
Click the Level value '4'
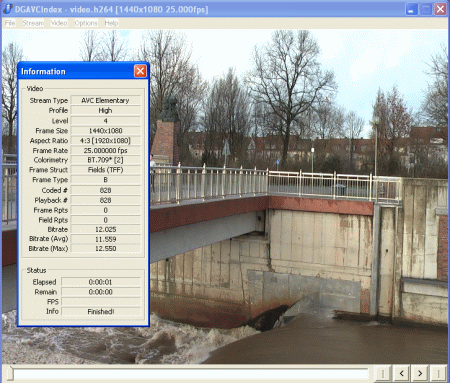[x=105, y=121]
